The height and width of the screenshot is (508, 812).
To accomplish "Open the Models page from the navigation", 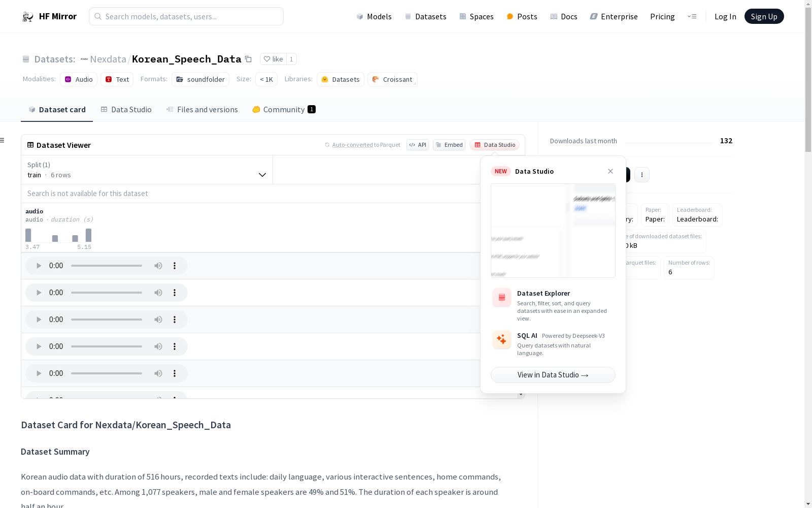I will [374, 16].
